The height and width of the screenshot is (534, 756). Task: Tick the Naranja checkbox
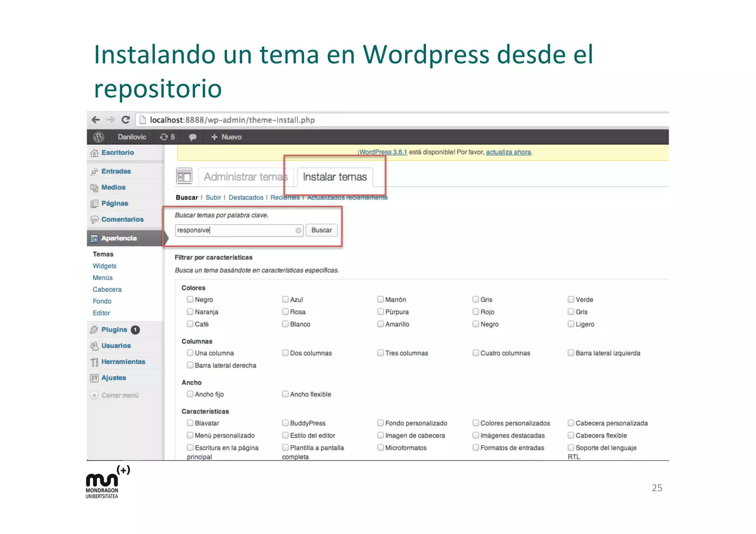[x=190, y=311]
